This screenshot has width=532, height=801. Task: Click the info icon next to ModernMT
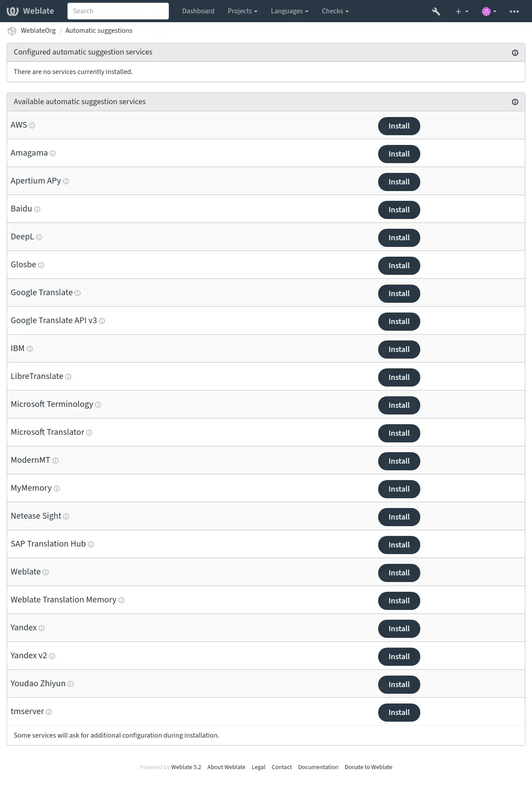[55, 461]
